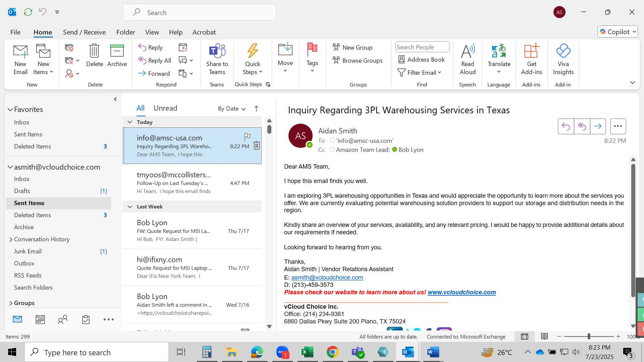Switch to Calendar view
Viewport: 644px width, 362px height.
[40, 319]
